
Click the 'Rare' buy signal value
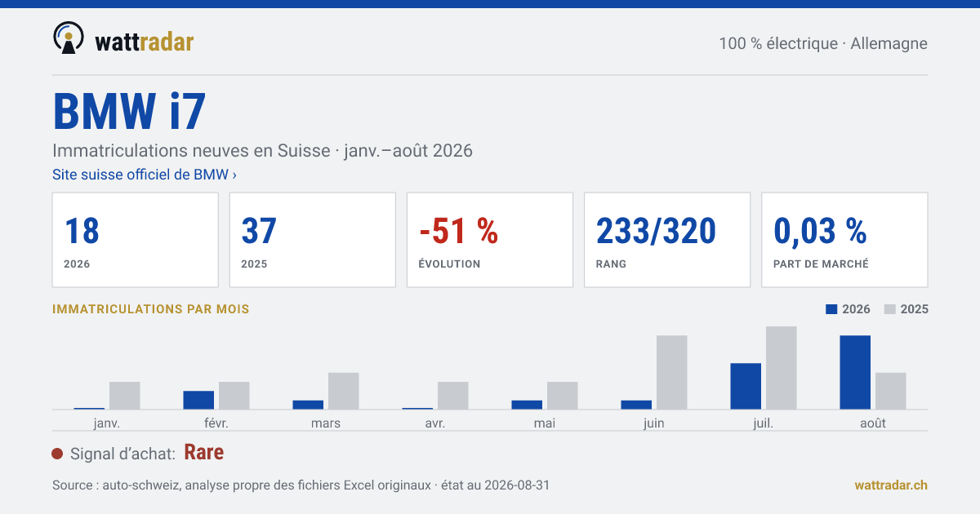[204, 453]
